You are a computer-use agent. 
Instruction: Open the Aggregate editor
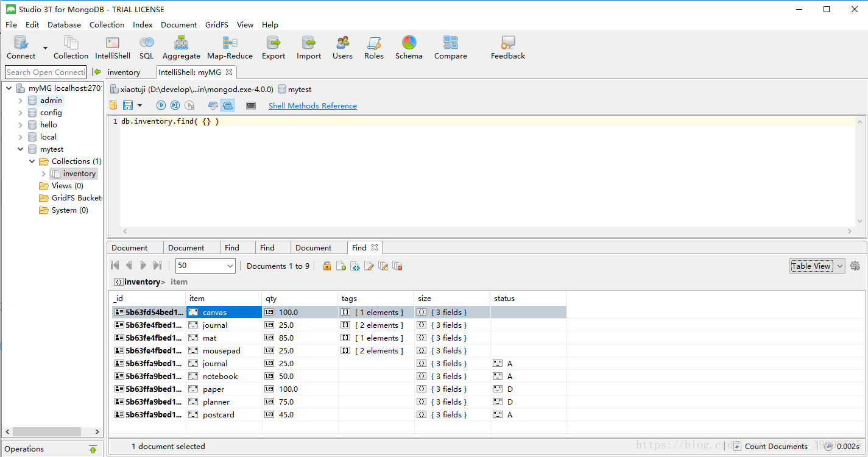(x=181, y=47)
